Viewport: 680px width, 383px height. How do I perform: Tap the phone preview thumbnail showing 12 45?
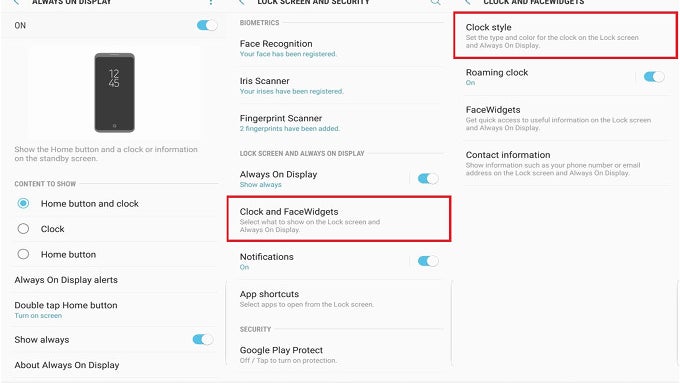click(x=114, y=92)
